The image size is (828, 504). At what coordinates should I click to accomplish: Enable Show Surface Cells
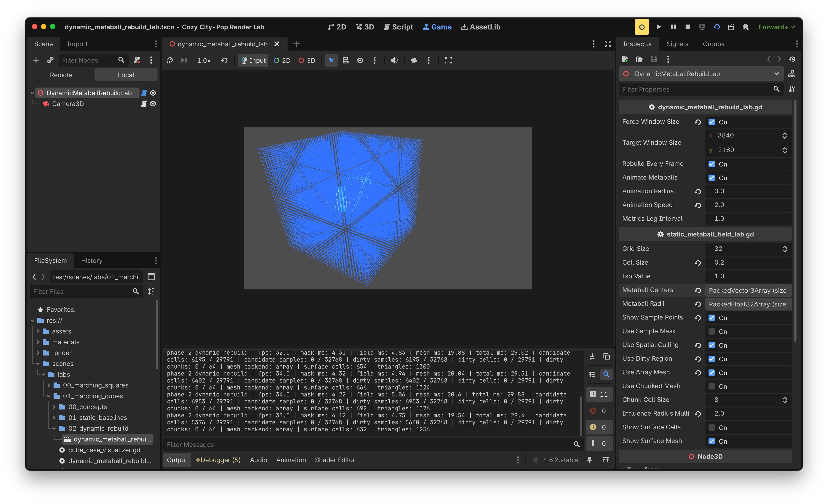click(x=711, y=427)
